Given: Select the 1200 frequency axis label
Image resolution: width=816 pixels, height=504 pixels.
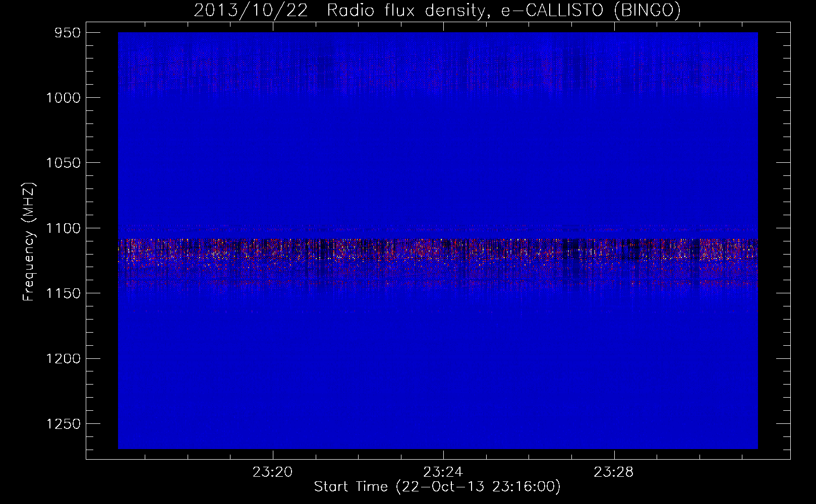Looking at the screenshot, I should click(63, 358).
